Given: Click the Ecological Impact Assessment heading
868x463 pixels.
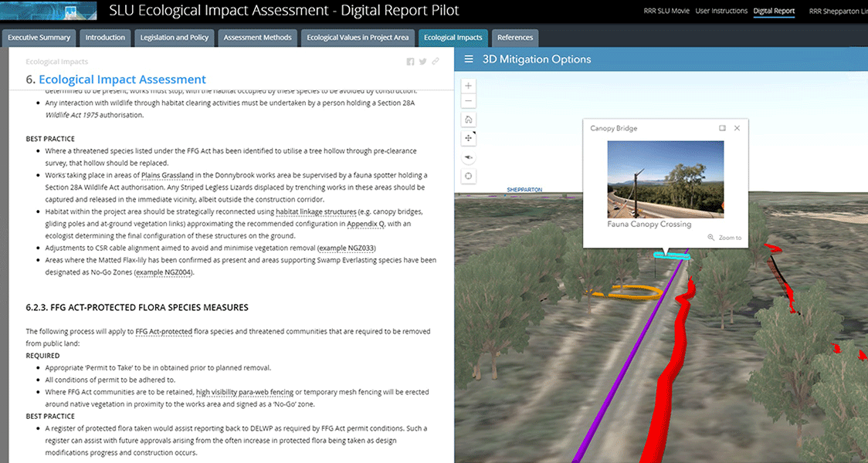Looking at the screenshot, I should pyautogui.click(x=122, y=79).
